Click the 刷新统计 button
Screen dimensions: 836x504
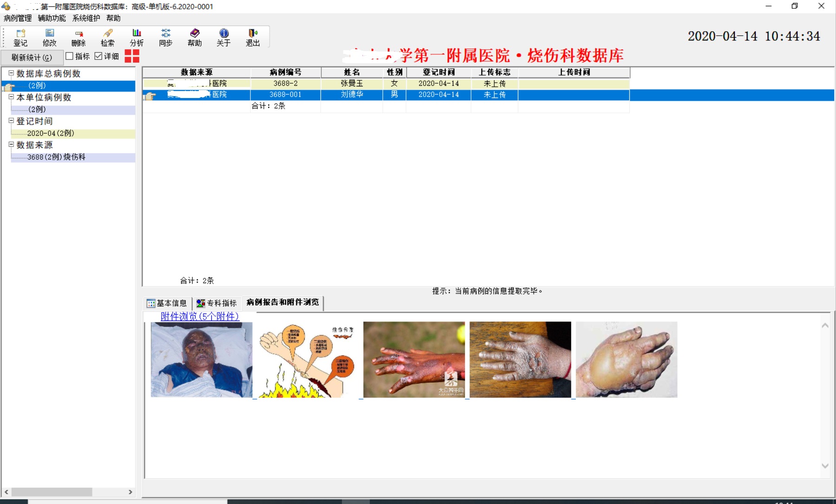[32, 58]
